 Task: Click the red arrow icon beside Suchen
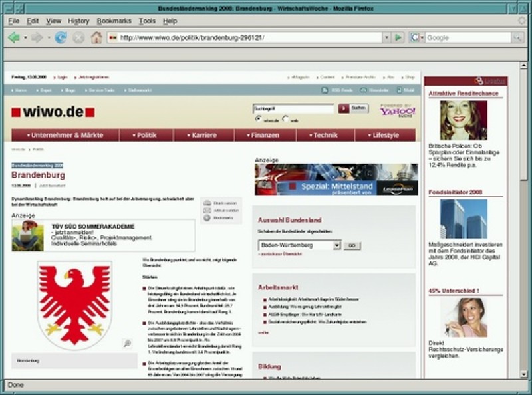pos(343,108)
